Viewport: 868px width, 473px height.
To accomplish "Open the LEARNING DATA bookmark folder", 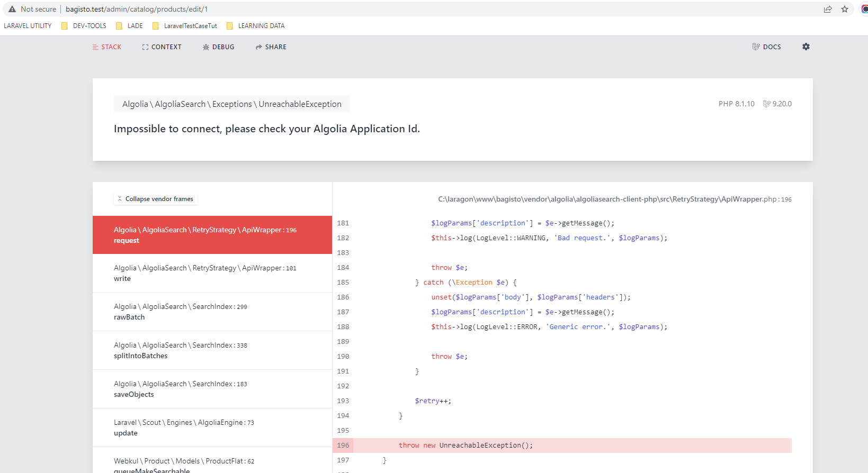I will pos(255,25).
